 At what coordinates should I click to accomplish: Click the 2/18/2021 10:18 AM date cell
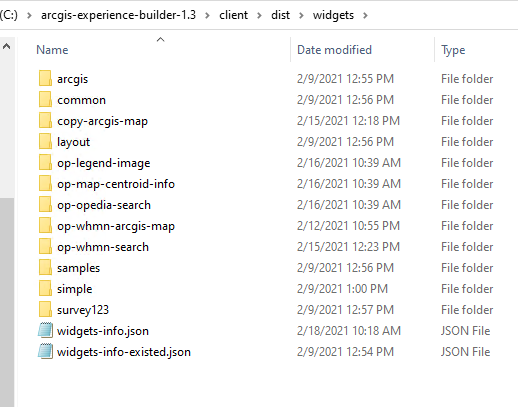349,331
